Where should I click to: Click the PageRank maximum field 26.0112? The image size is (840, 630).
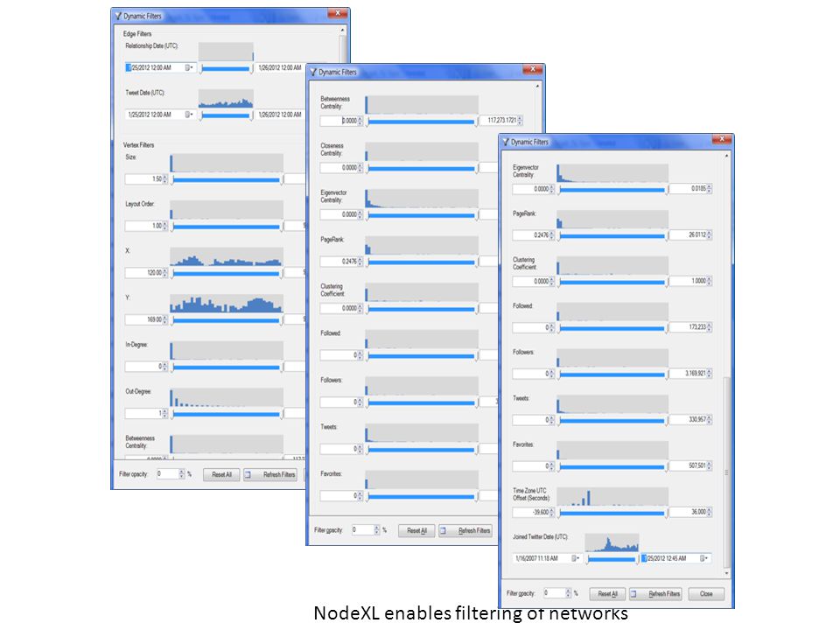coord(688,234)
